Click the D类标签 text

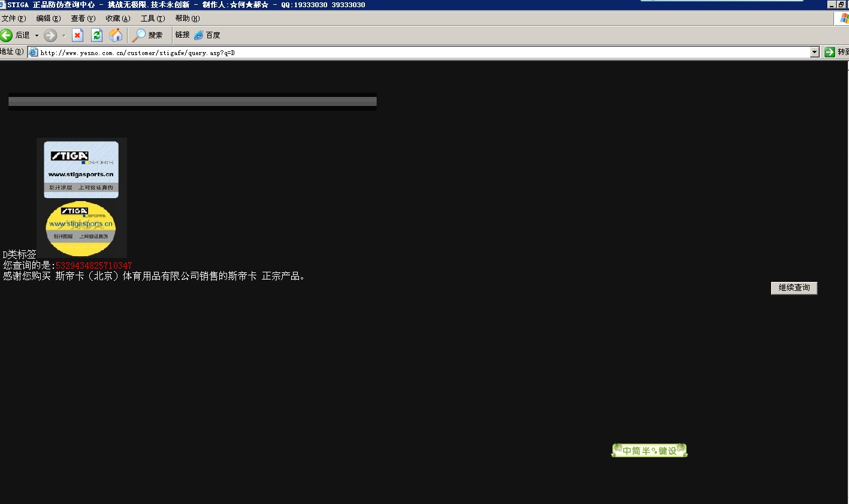pyautogui.click(x=20, y=254)
